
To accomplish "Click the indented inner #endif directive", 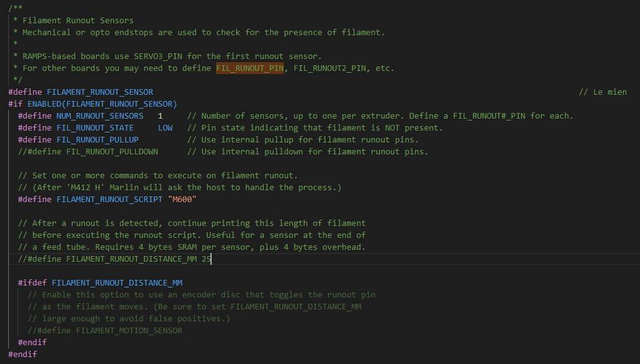I will [x=32, y=343].
